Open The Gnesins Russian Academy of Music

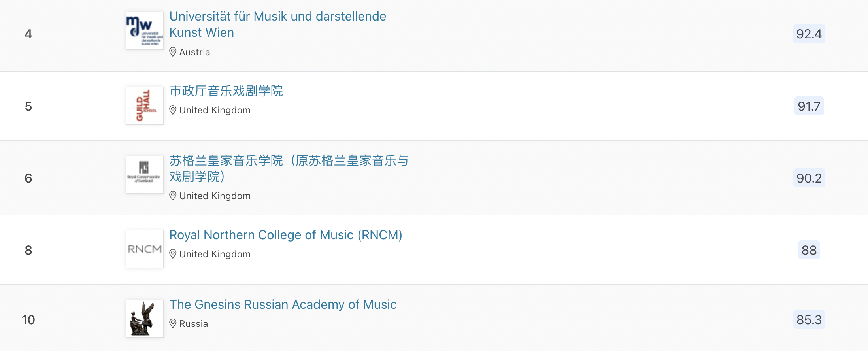pyautogui.click(x=283, y=304)
